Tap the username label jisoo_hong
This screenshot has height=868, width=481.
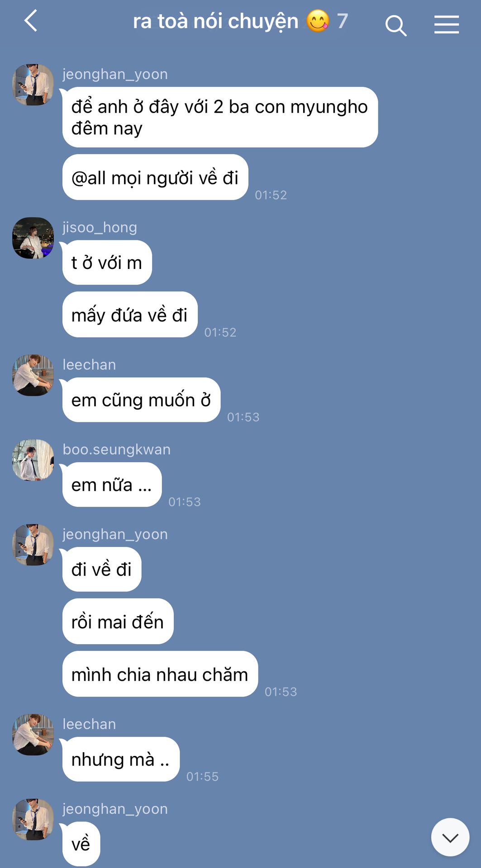tap(100, 227)
